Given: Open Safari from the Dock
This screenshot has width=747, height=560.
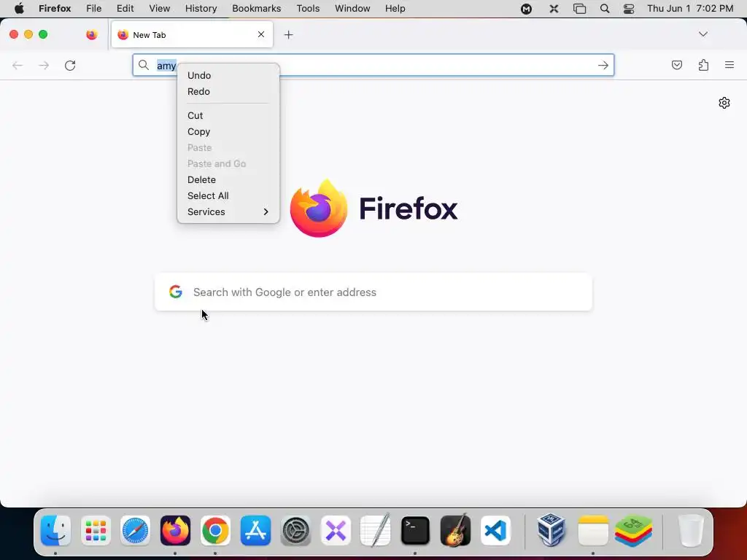Looking at the screenshot, I should [135, 531].
